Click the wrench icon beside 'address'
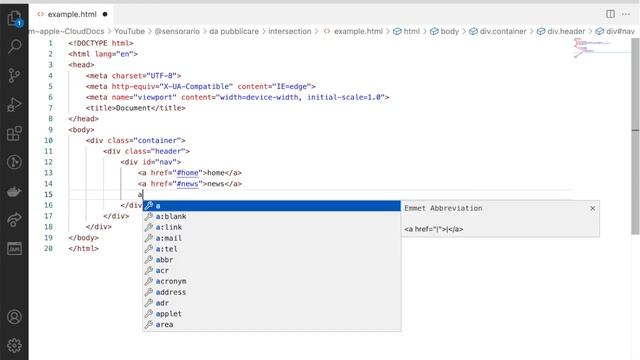This screenshot has width=640, height=360. pos(149,292)
